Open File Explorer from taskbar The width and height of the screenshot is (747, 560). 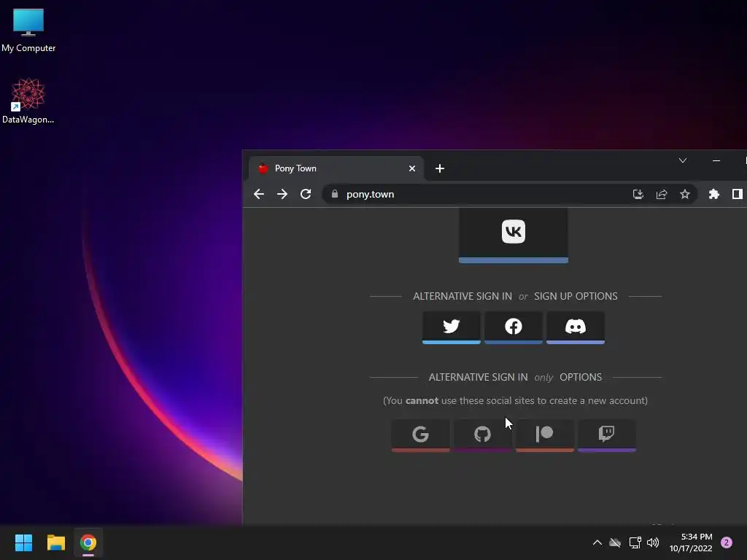click(55, 542)
